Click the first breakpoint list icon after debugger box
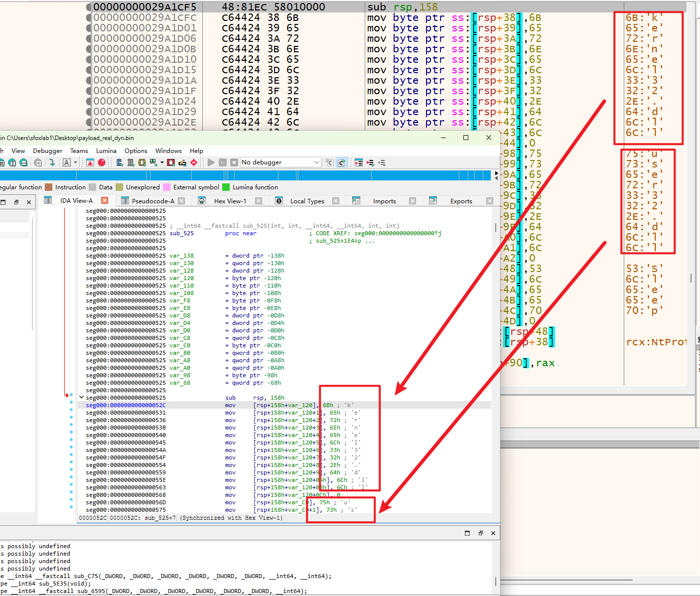 point(359,162)
